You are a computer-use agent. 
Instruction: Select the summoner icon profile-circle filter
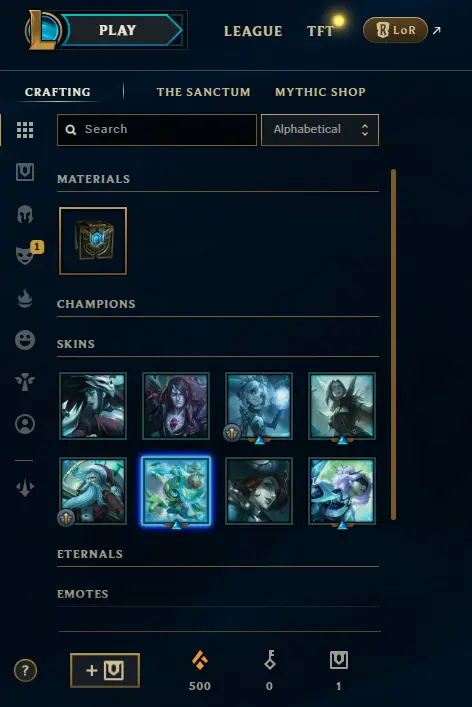pos(25,424)
